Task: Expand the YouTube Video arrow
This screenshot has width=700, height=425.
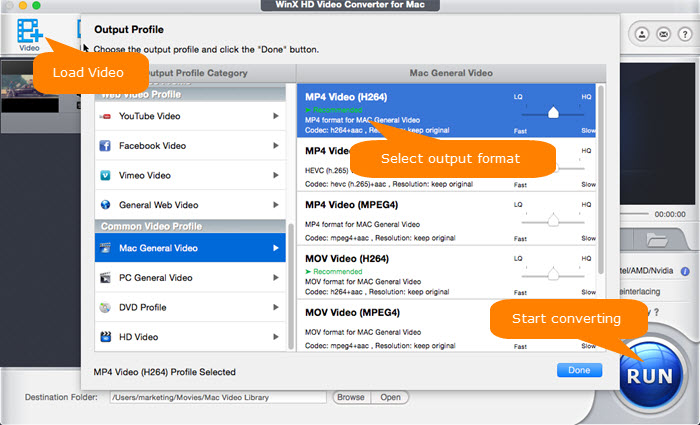Action: click(x=276, y=116)
